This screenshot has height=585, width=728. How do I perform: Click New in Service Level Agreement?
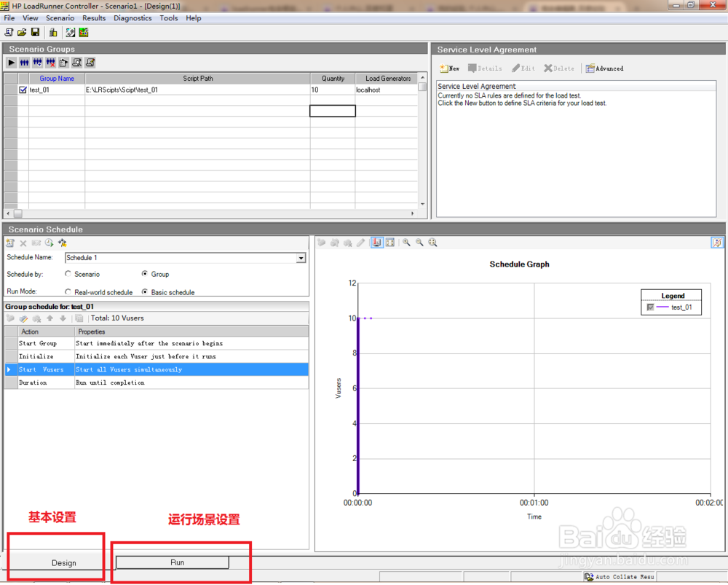point(450,68)
